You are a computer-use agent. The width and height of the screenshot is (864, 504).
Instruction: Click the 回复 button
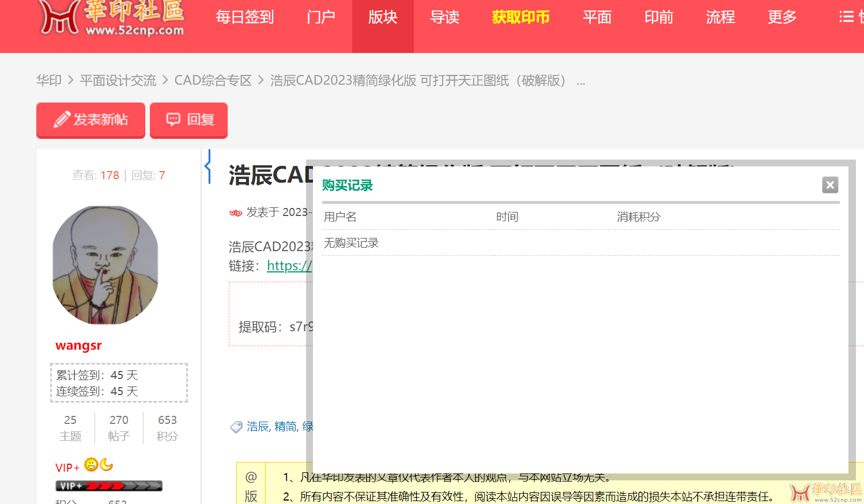188,120
